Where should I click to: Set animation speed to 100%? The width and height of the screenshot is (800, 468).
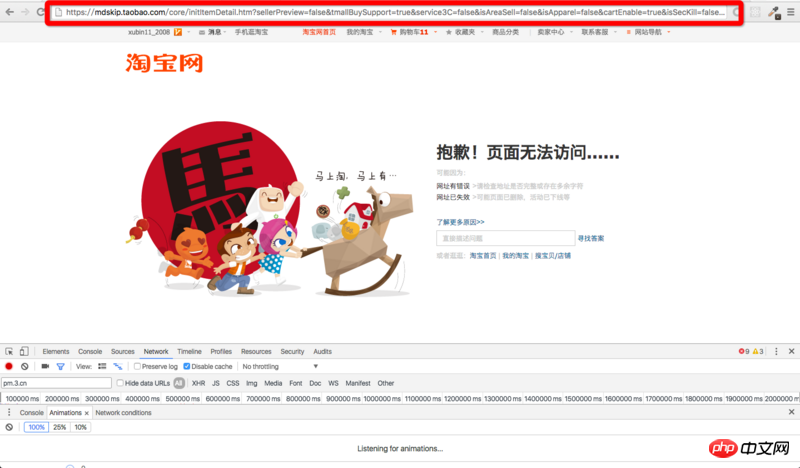pos(36,427)
